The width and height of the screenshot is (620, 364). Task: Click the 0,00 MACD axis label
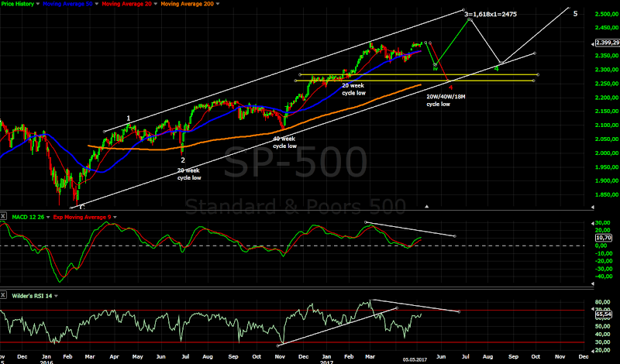point(601,246)
